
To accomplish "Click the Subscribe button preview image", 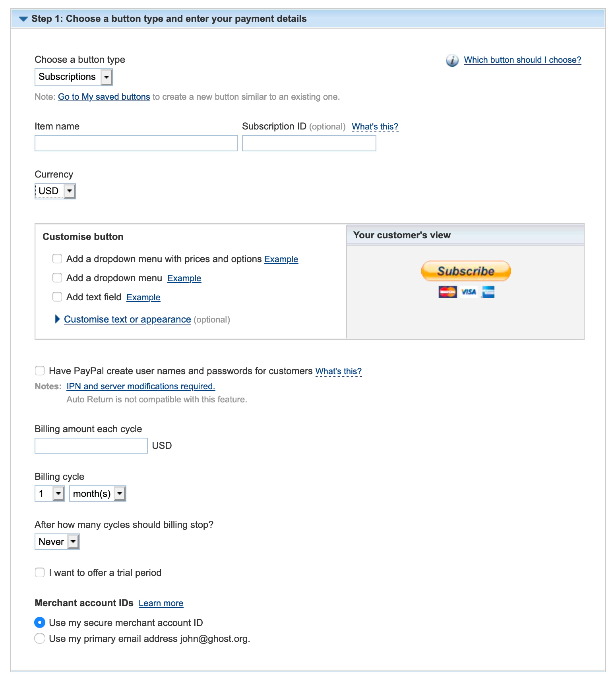I will pyautogui.click(x=466, y=271).
